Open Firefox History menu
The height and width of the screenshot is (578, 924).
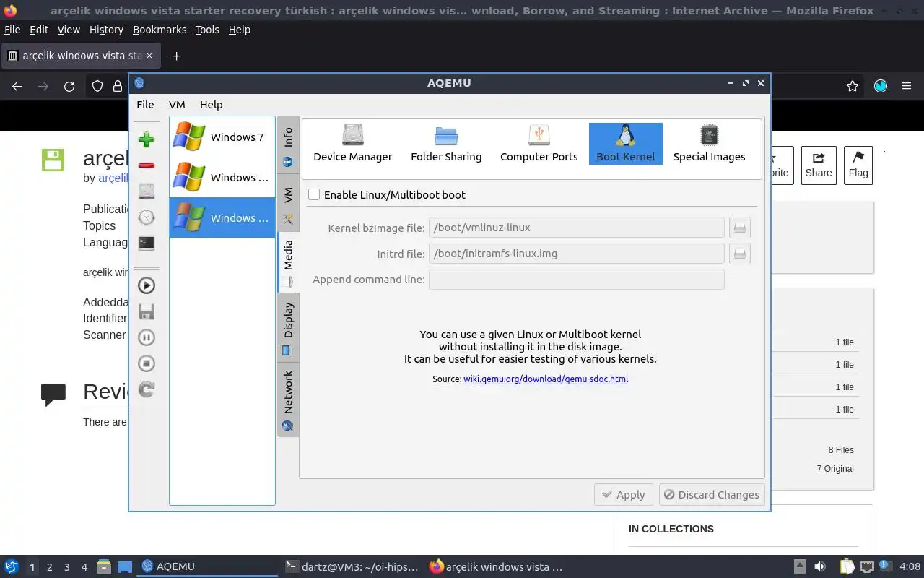click(x=106, y=30)
